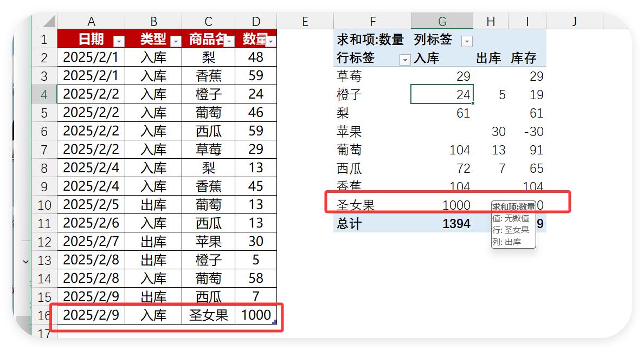Click pivot cell G4 value 24

click(442, 95)
